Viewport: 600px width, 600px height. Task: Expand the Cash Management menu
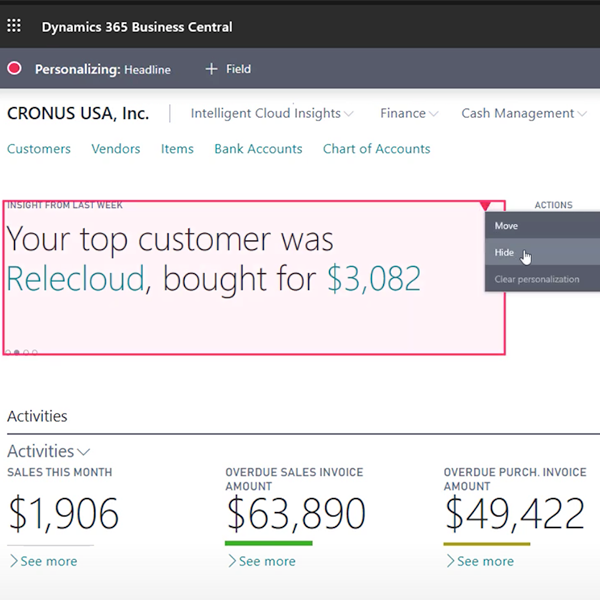click(523, 113)
